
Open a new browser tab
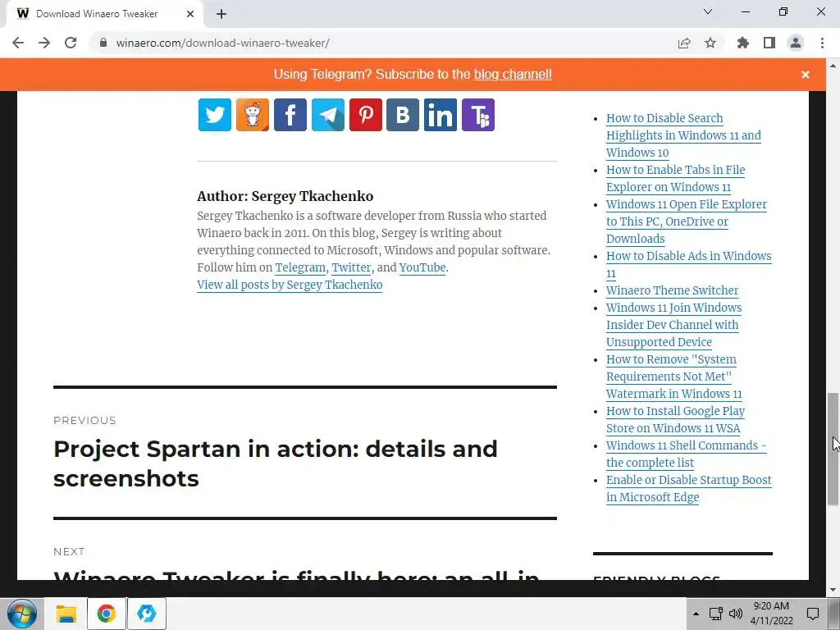point(221,14)
